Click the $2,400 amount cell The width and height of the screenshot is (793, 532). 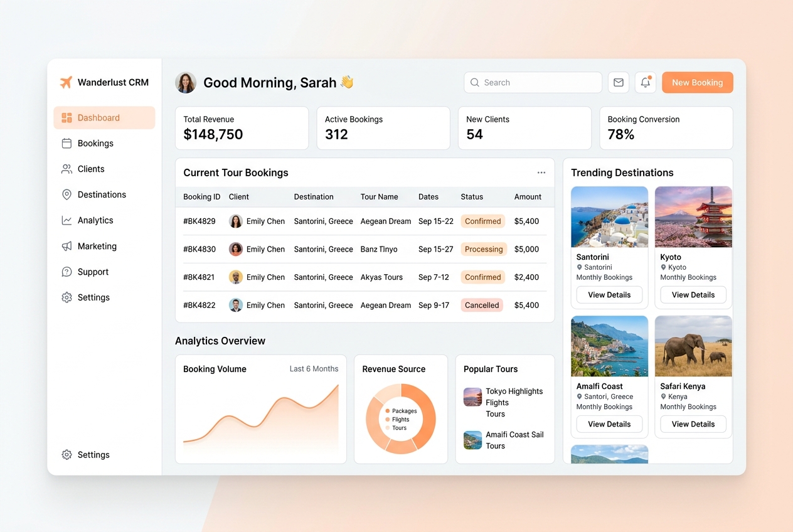526,277
